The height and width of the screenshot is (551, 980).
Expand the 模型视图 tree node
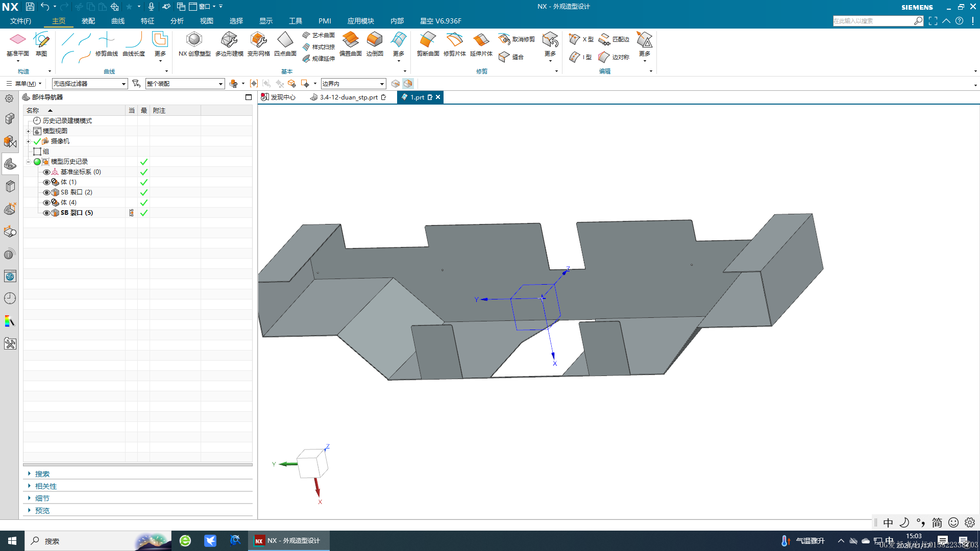click(x=29, y=131)
